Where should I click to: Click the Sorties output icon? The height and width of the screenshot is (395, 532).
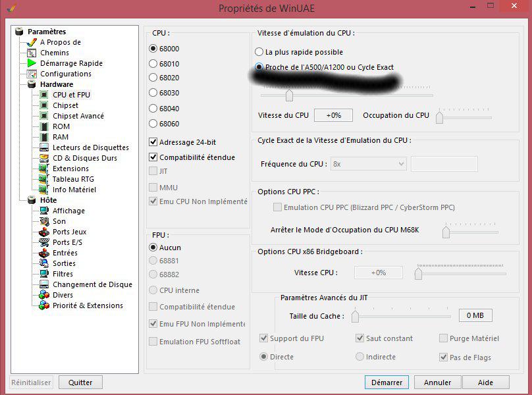coord(44,263)
